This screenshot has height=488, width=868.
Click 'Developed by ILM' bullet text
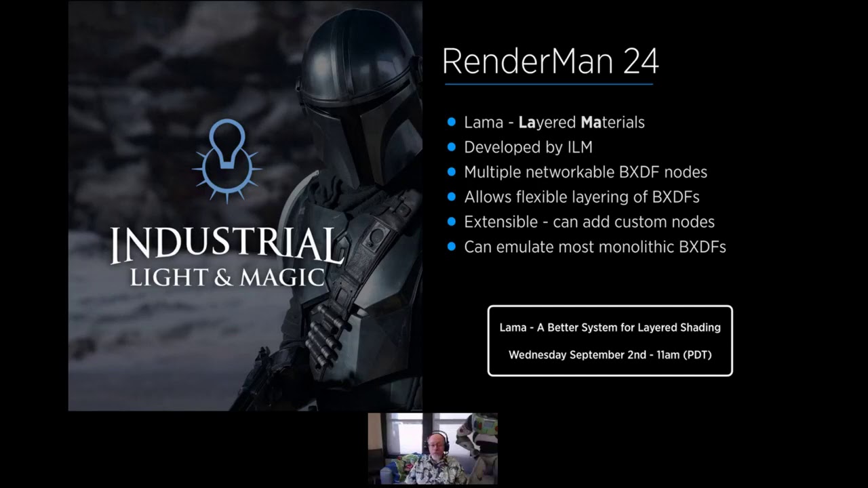(x=528, y=147)
